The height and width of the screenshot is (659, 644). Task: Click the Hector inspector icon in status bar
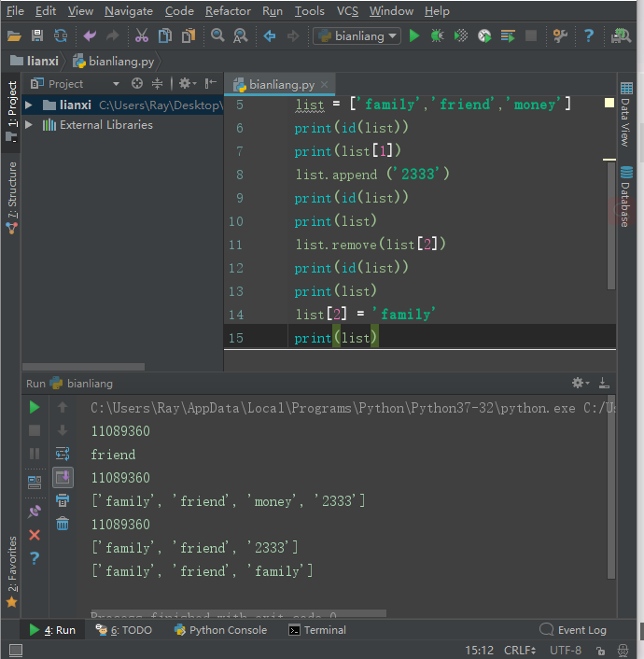coord(623,651)
